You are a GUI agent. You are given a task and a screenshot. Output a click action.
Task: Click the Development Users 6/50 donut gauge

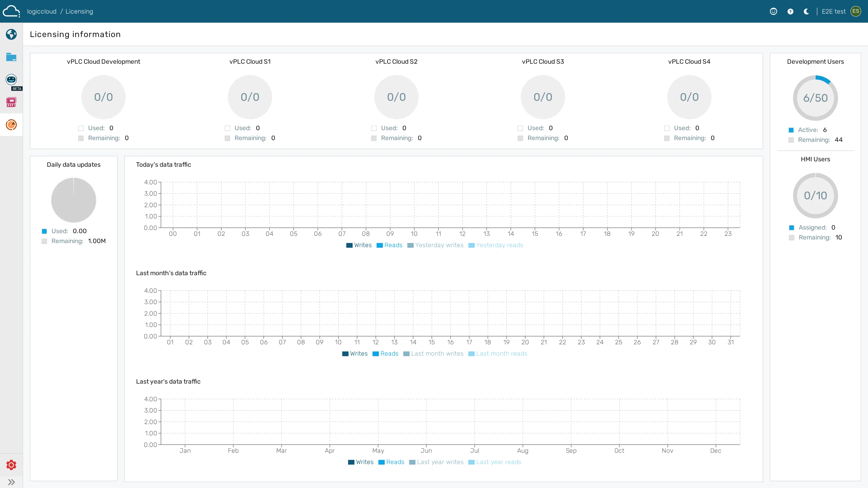click(x=815, y=98)
